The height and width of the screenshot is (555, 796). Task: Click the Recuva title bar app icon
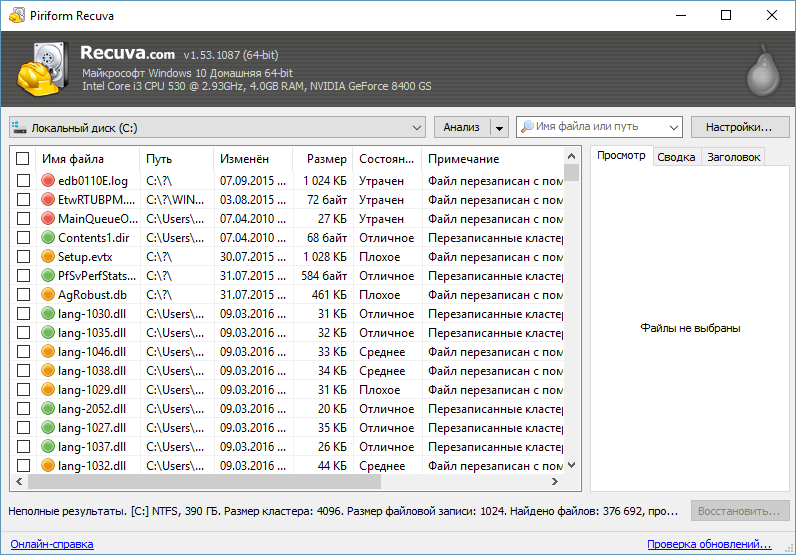click(x=17, y=15)
